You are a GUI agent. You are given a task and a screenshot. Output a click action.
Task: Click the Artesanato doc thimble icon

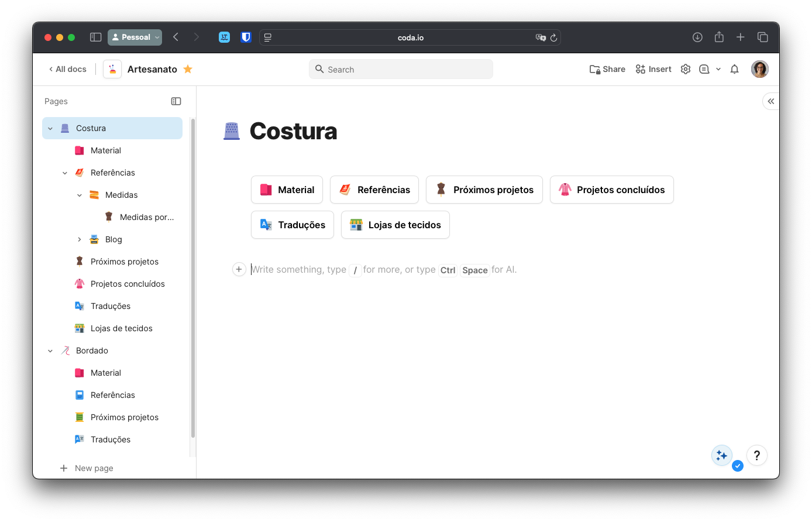click(112, 68)
